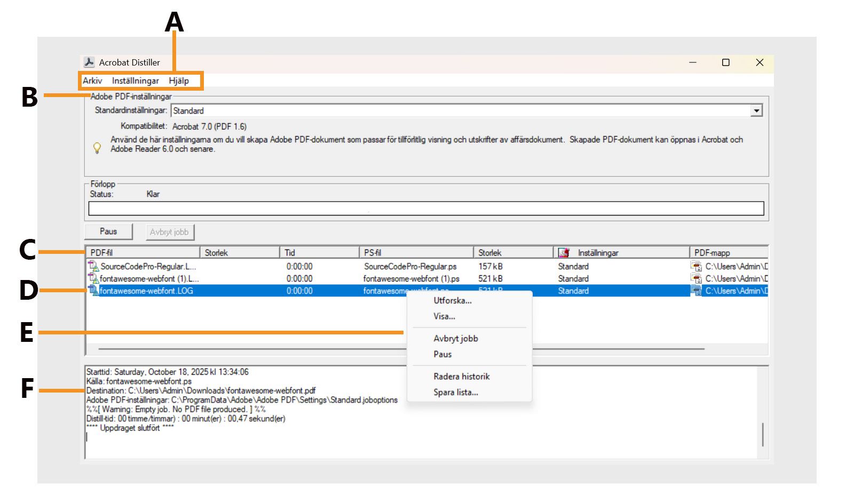Click the Förlopp progress bar
This screenshot has width=854, height=504.
(x=427, y=208)
